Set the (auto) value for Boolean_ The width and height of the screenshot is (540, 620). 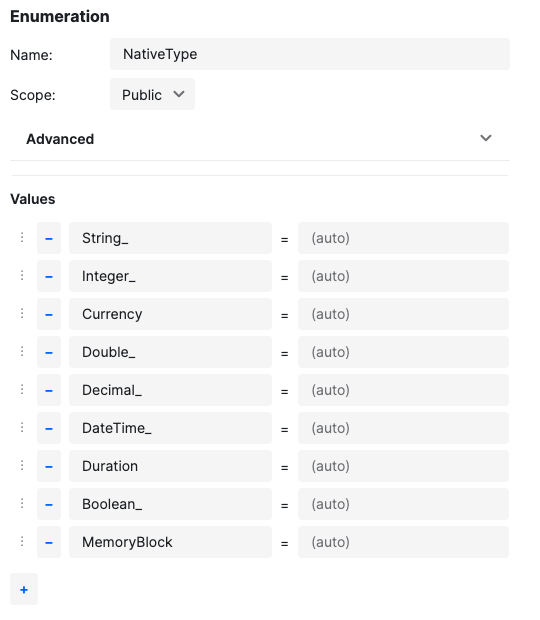tap(403, 504)
